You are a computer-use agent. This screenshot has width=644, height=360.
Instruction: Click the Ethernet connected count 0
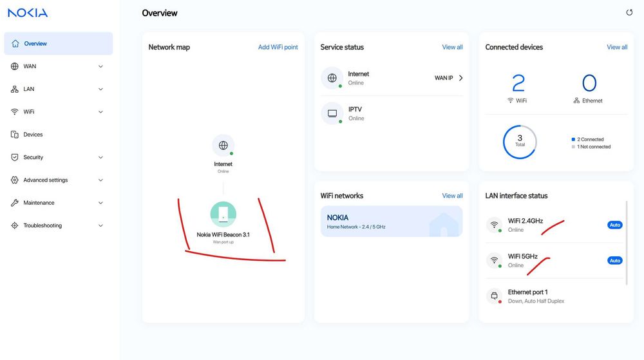(x=589, y=83)
